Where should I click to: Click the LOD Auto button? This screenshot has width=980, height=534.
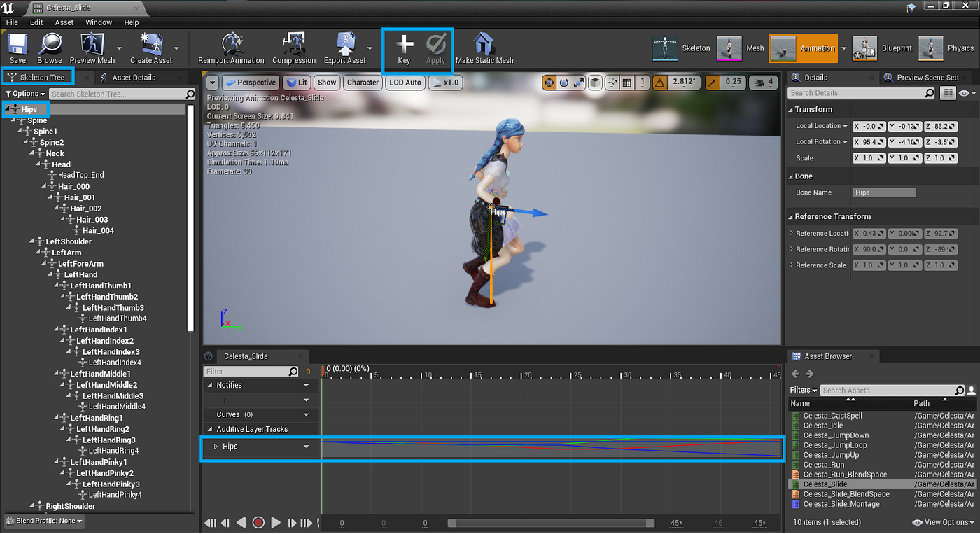[405, 83]
